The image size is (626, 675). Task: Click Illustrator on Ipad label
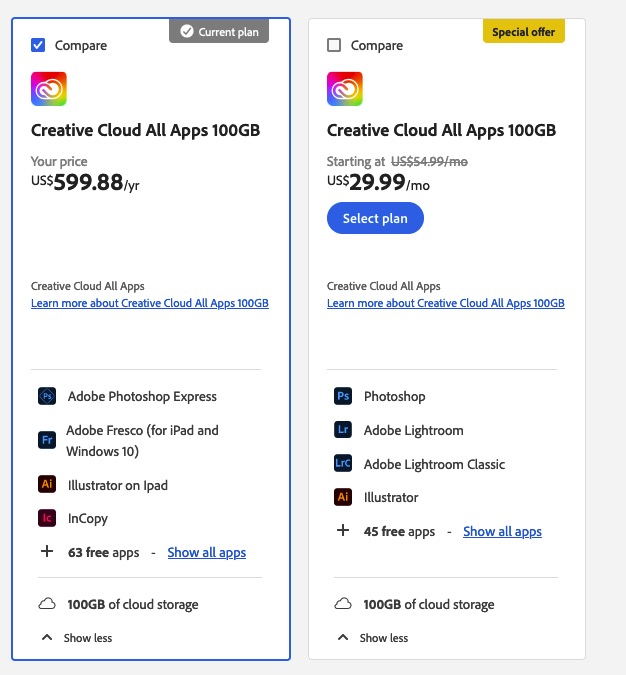118,486
